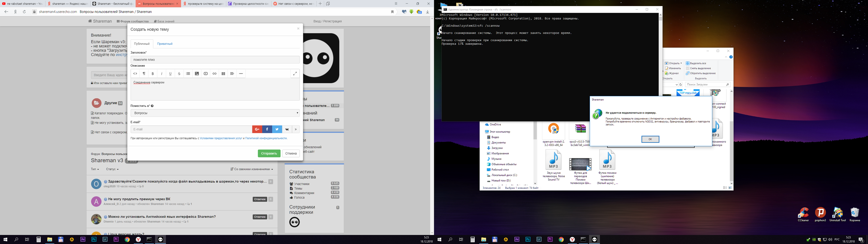Viewport: 868px width, 244px height.
Task: Click the 'Отмена' button
Action: click(291, 153)
